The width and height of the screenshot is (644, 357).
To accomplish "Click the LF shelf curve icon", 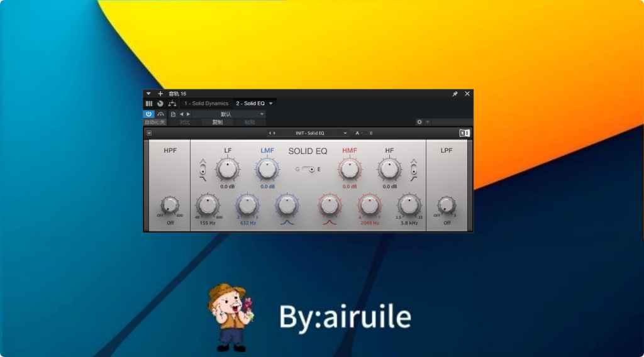I will (203, 179).
